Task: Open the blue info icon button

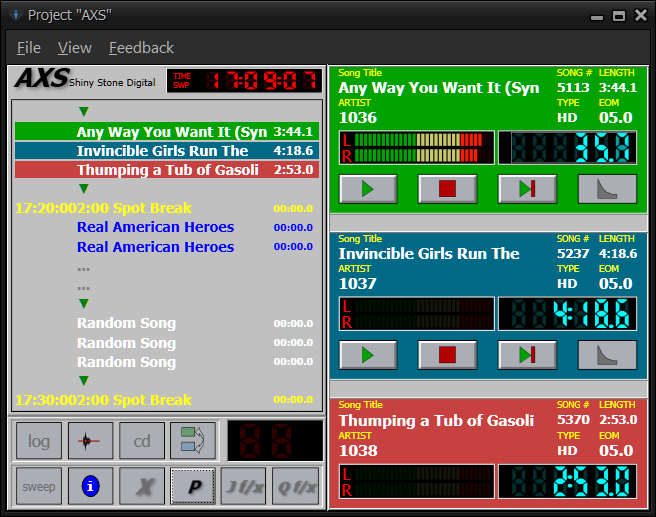Action: click(90, 486)
